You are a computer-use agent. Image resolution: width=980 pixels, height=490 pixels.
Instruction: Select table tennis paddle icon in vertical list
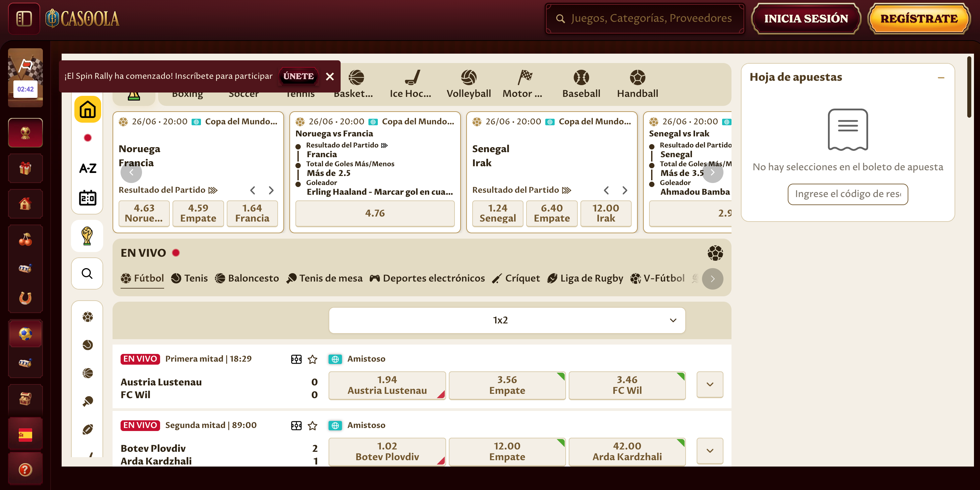pyautogui.click(x=87, y=401)
